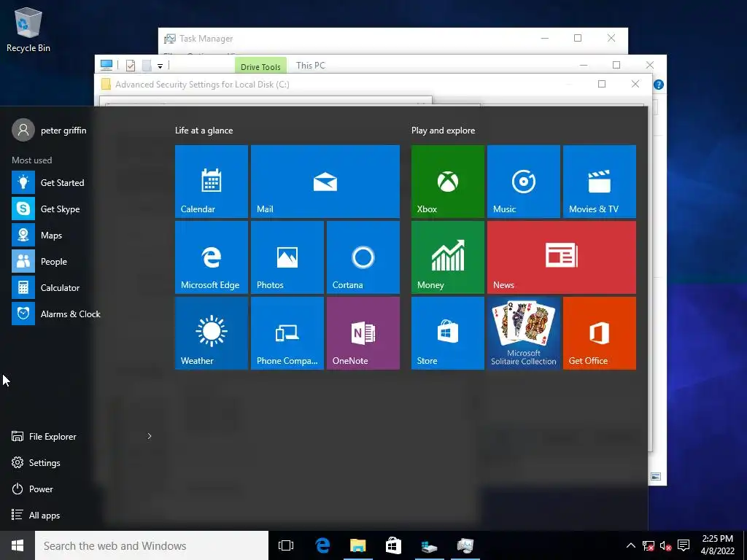Click the Life at a glance group header

[x=204, y=130]
